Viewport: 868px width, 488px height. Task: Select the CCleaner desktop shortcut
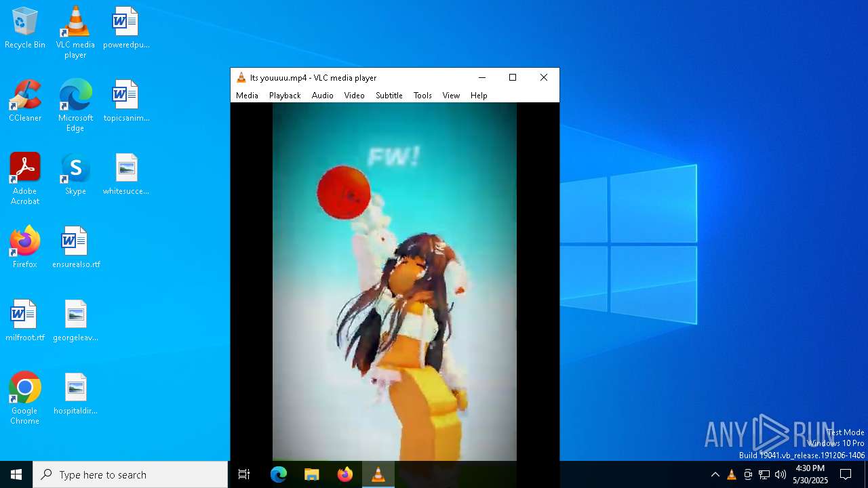25,101
